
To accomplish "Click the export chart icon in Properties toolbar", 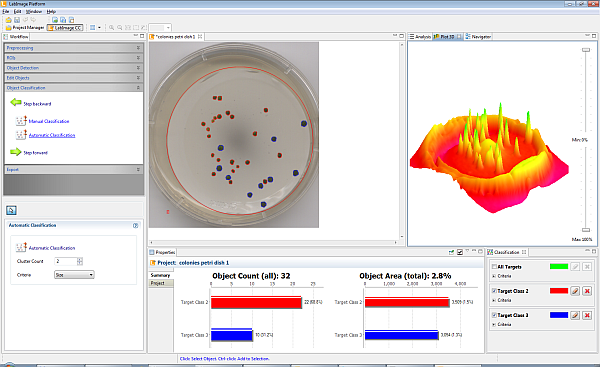I will (x=452, y=252).
